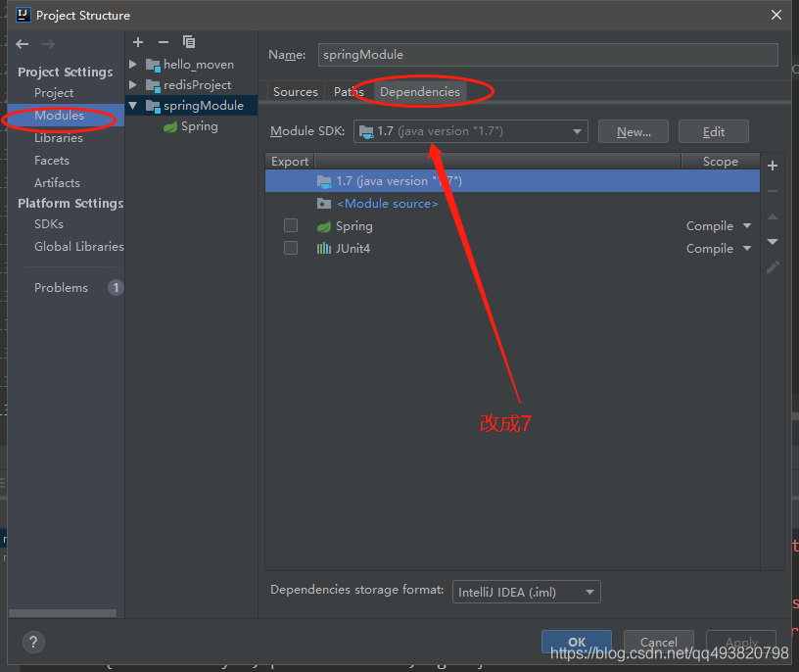Image resolution: width=799 pixels, height=672 pixels.
Task: Click the module Name text field
Action: coord(548,55)
